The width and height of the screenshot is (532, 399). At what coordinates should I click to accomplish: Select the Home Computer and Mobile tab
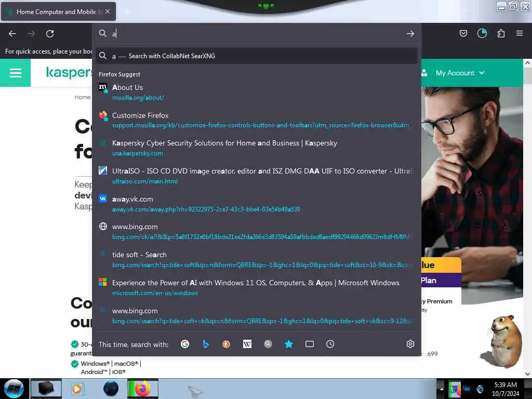coord(58,11)
